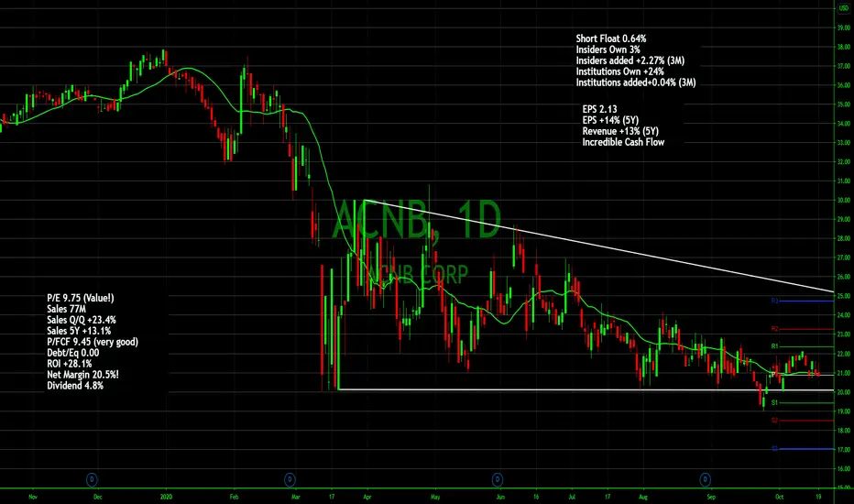Click the Feb label on time axis

click(x=234, y=497)
